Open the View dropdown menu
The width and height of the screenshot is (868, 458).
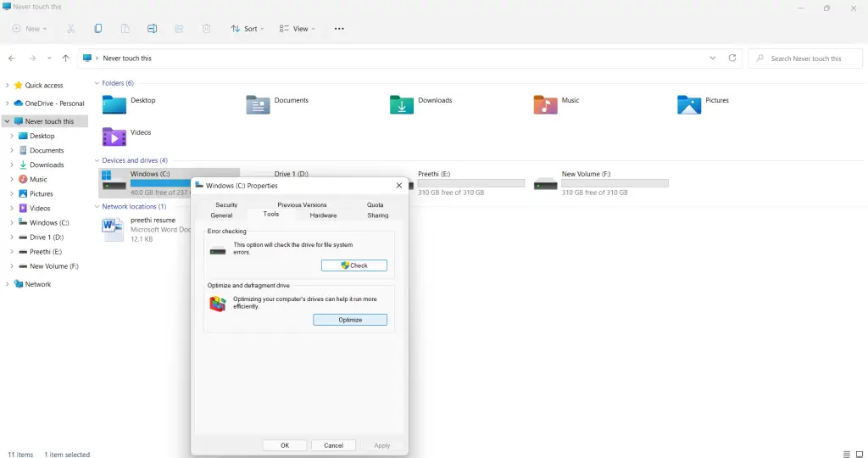[298, 29]
